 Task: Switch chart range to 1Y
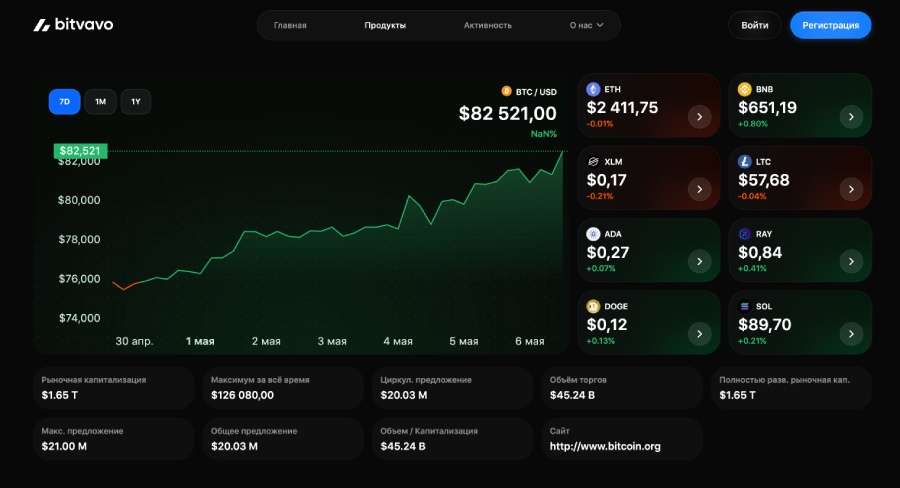click(x=136, y=102)
